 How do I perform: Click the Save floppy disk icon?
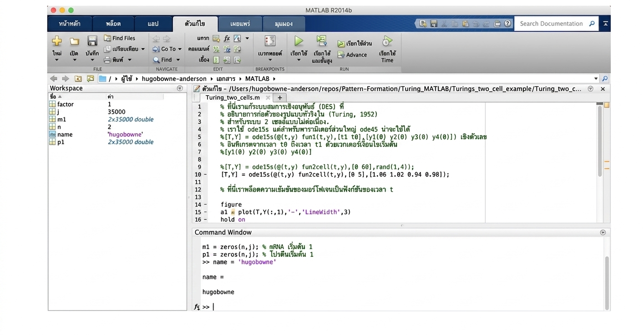[x=92, y=41]
